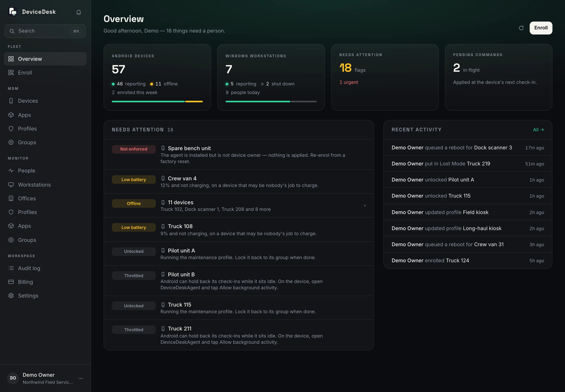
Task: Open the notifications bell
Action: [78, 12]
